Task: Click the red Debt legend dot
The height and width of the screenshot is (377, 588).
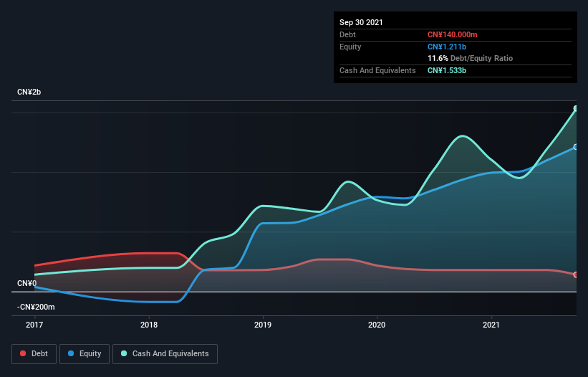Action: pos(23,353)
